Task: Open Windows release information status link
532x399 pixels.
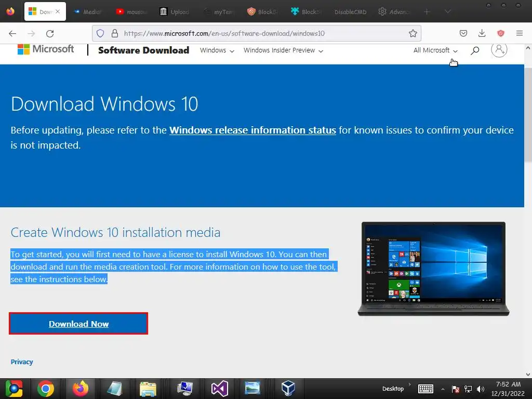Action: 252,130
